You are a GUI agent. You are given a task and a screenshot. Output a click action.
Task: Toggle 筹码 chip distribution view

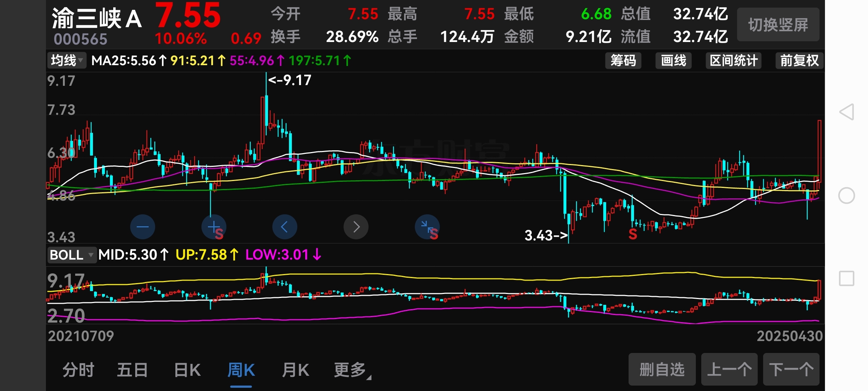[623, 60]
